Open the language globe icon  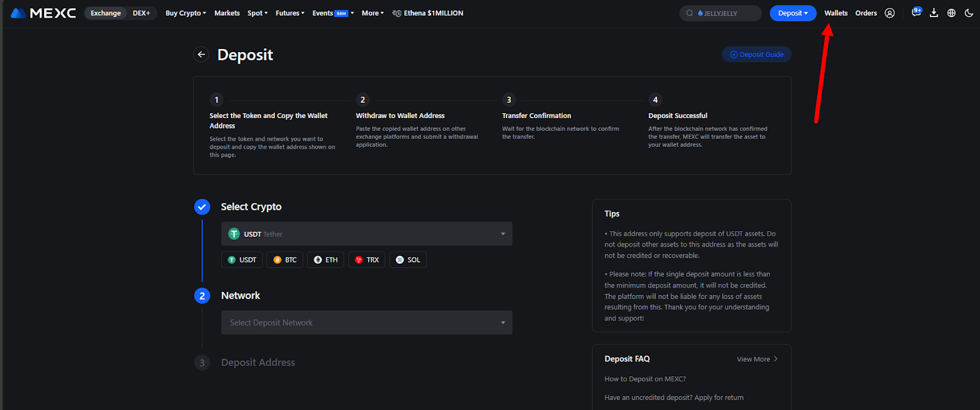pyautogui.click(x=951, y=13)
